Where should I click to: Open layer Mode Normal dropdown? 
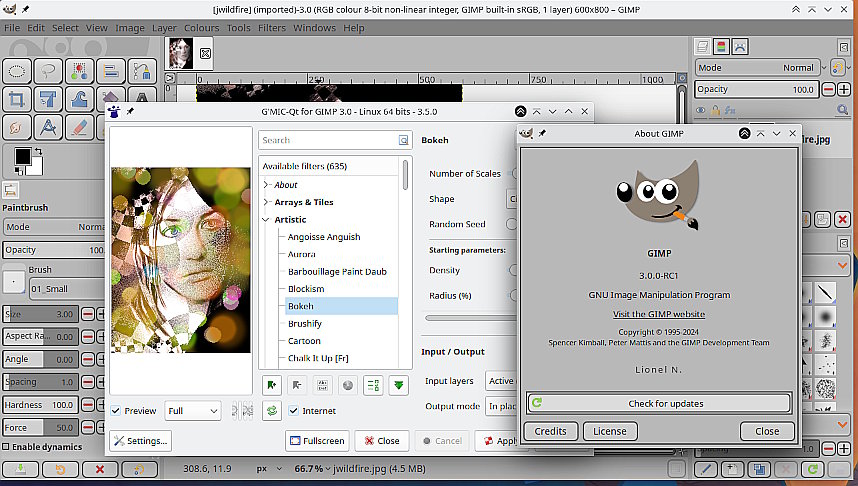point(758,68)
